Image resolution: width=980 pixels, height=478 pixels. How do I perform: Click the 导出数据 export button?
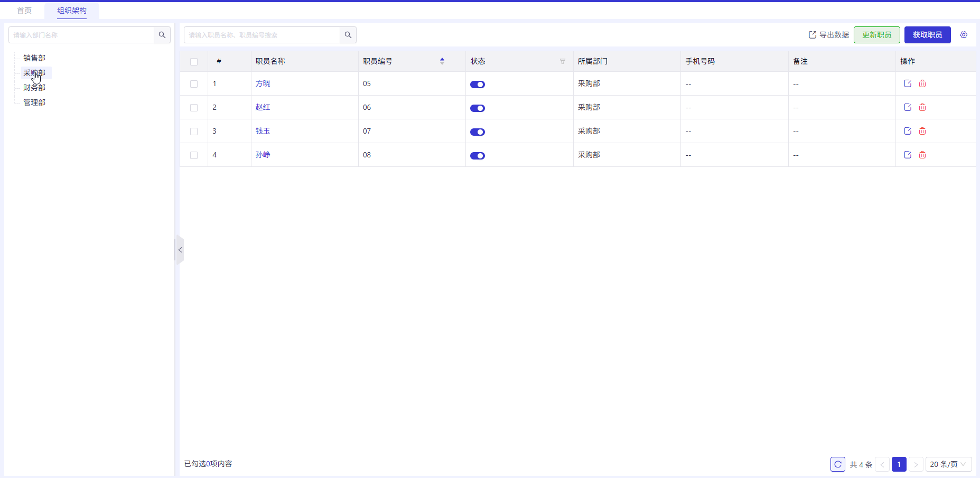(829, 35)
